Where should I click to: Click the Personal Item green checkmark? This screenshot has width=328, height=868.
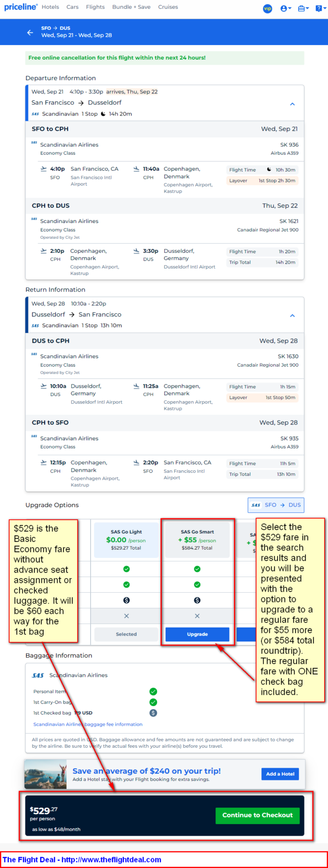153,691
